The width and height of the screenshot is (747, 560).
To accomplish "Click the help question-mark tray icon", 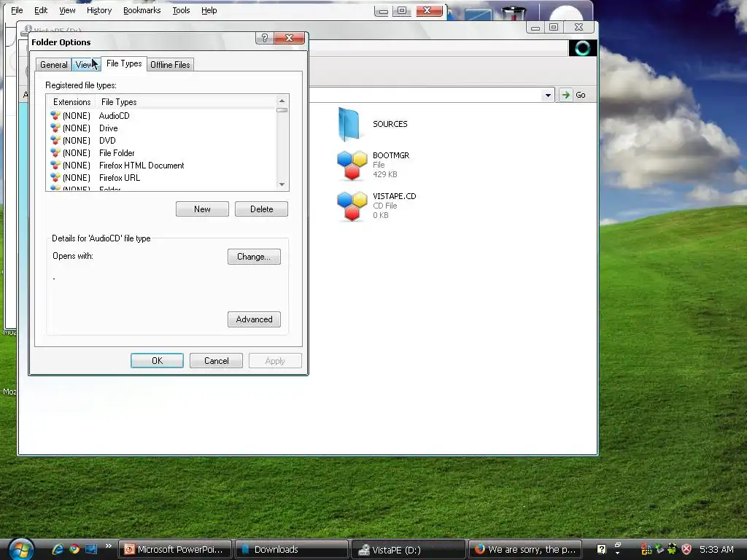I will [602, 549].
